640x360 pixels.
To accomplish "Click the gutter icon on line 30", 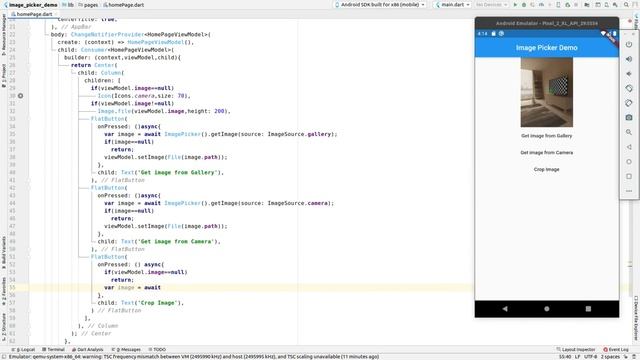I will tap(20, 96).
